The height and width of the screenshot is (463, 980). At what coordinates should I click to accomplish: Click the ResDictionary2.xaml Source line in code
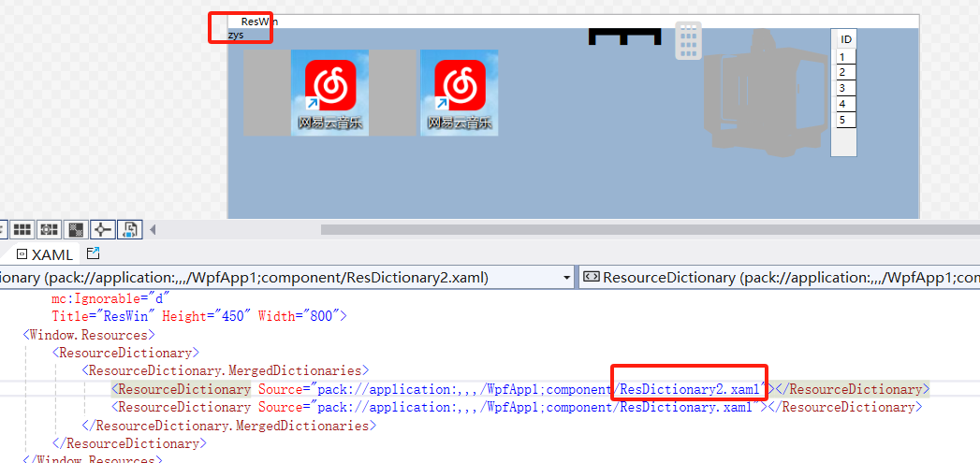(x=520, y=389)
